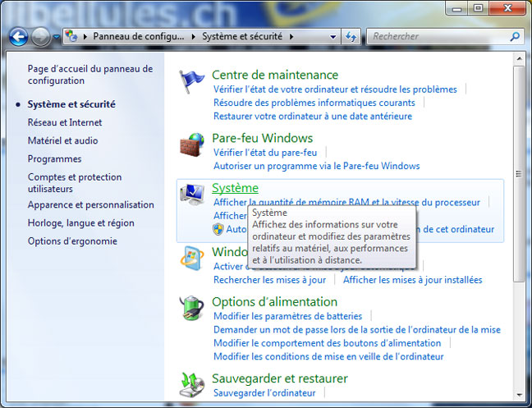Click the magnifier icon in search box
Viewport: 532px width, 408px height.
click(x=515, y=36)
